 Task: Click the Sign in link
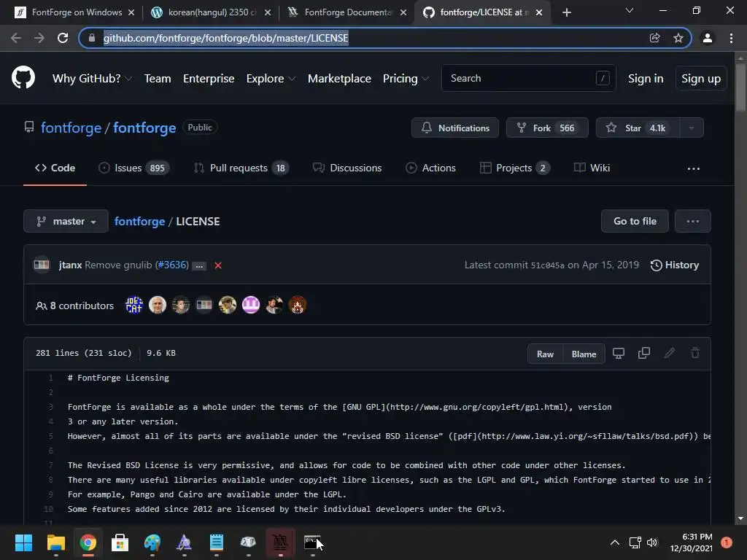(x=646, y=79)
